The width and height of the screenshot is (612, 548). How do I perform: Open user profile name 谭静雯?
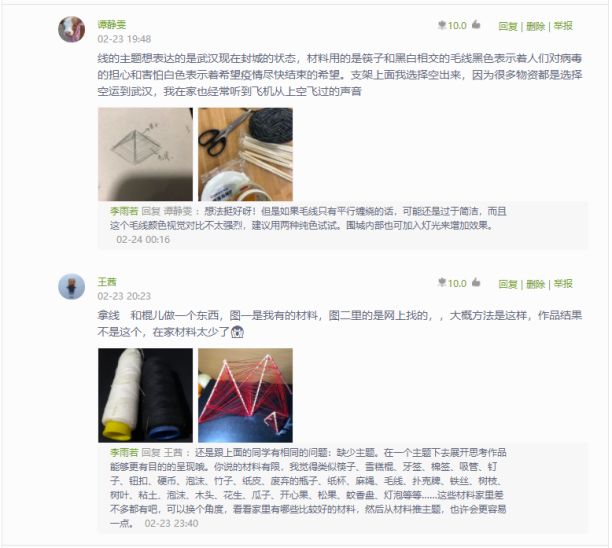tap(112, 25)
